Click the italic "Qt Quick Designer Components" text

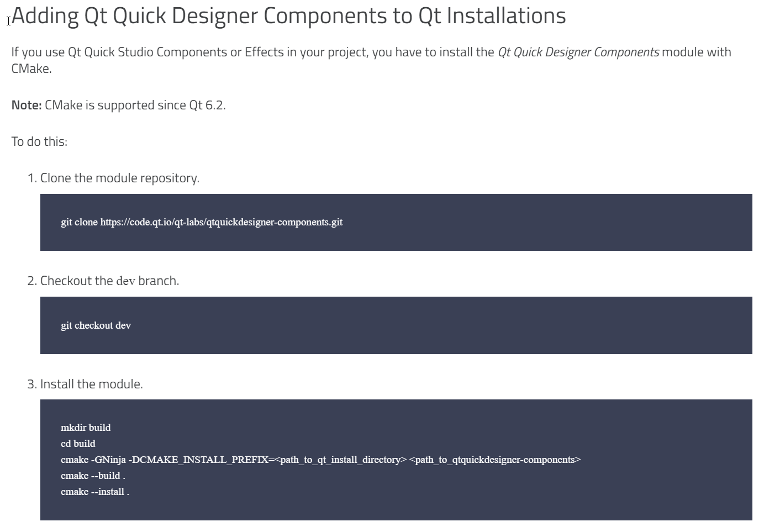click(578, 52)
